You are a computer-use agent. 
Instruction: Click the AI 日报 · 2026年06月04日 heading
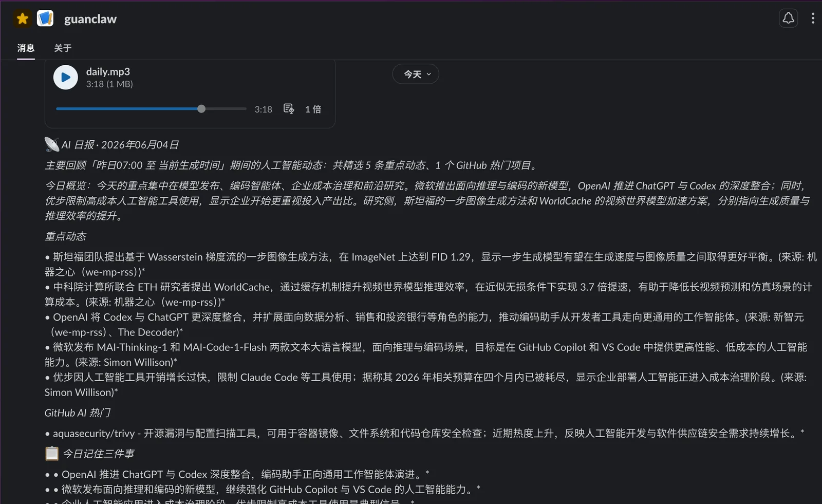(x=120, y=145)
